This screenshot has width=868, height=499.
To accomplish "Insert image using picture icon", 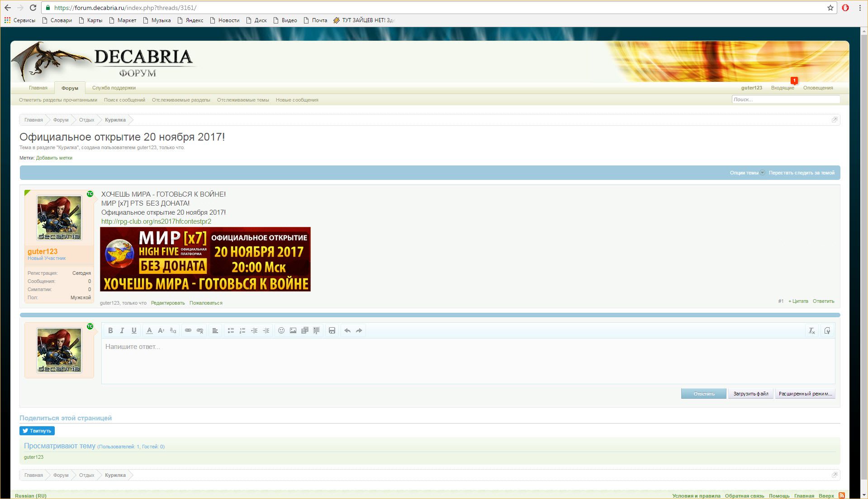I will tap(293, 330).
